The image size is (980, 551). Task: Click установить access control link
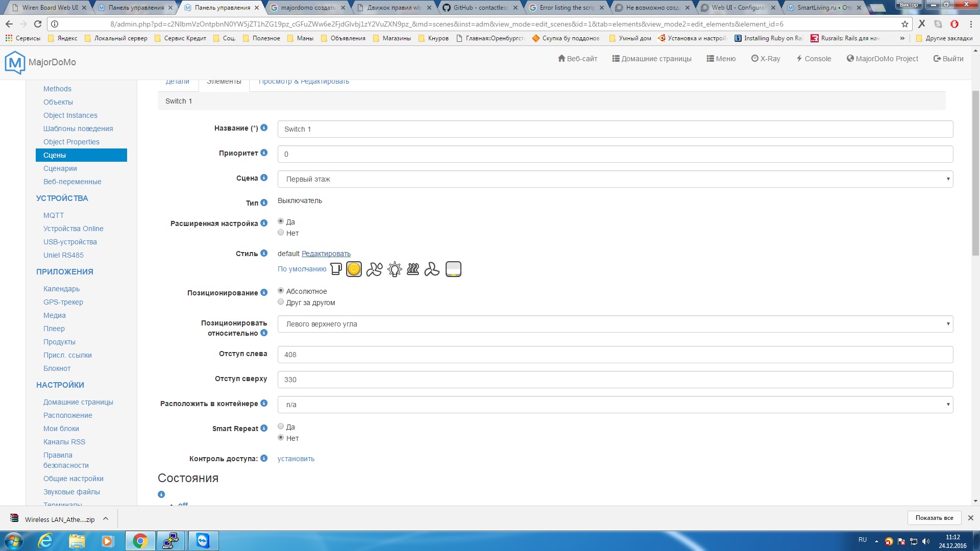[x=296, y=459]
